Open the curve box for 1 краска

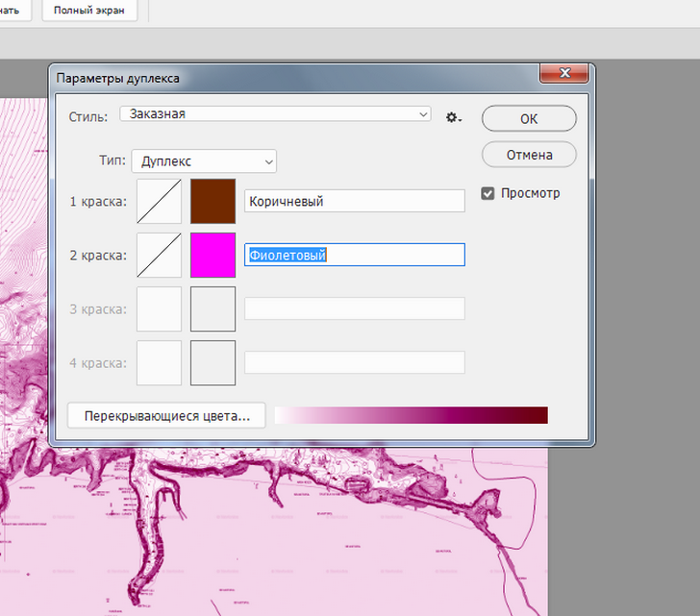tap(159, 201)
